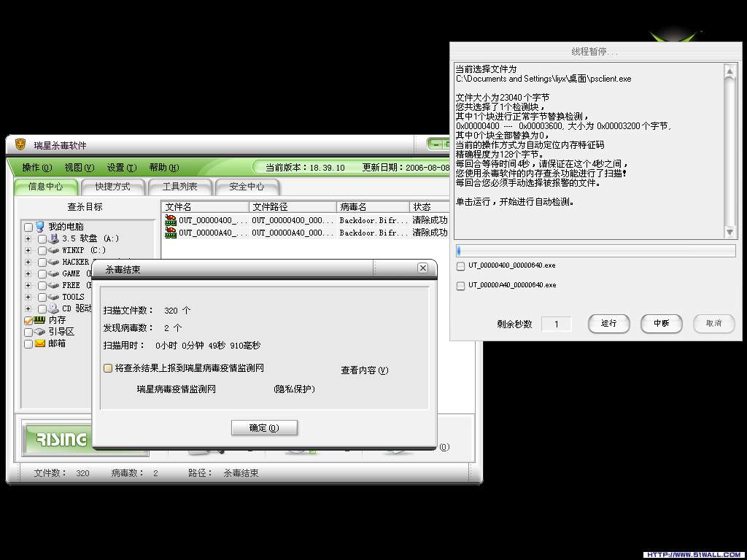Select the My Computer icon in scan targets

click(40, 227)
